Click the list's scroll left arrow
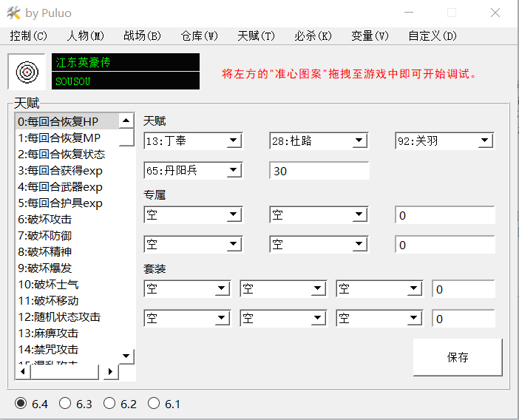Screen dimensions: 519x420 coord(23,372)
